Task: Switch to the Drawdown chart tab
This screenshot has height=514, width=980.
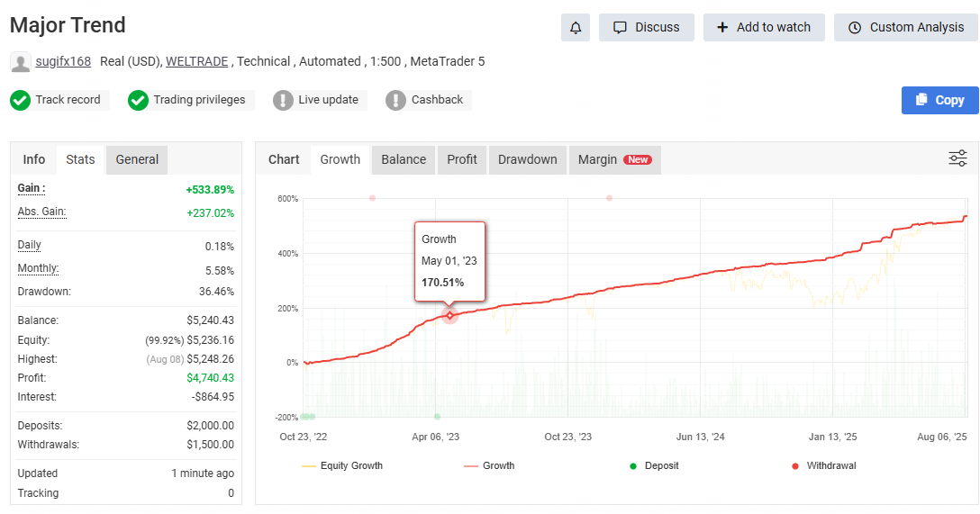Action: point(528,159)
